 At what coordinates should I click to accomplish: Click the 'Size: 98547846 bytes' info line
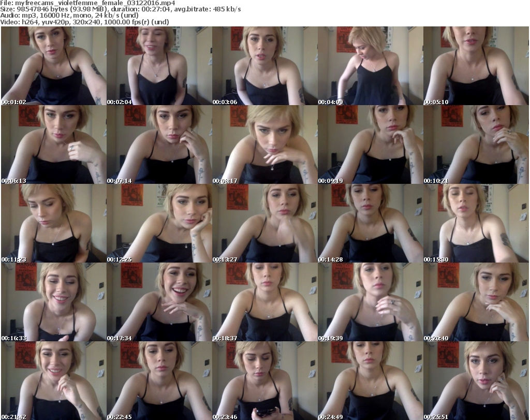(x=121, y=9)
